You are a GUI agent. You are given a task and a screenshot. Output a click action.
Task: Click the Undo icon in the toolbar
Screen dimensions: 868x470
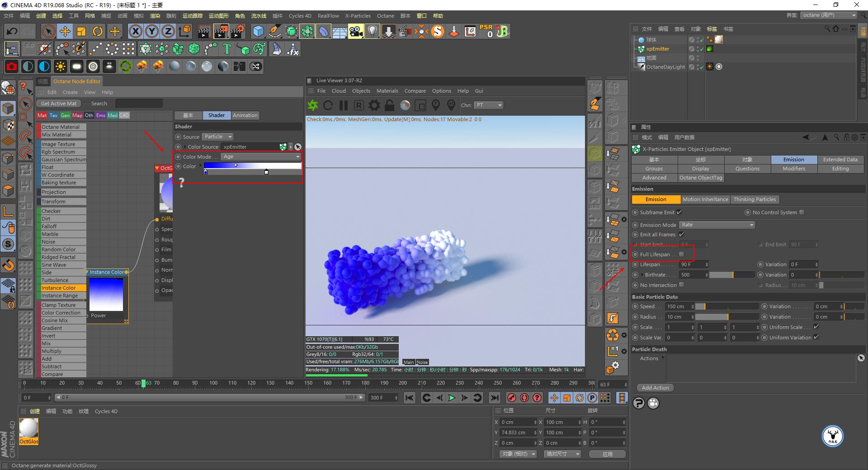tap(12, 31)
